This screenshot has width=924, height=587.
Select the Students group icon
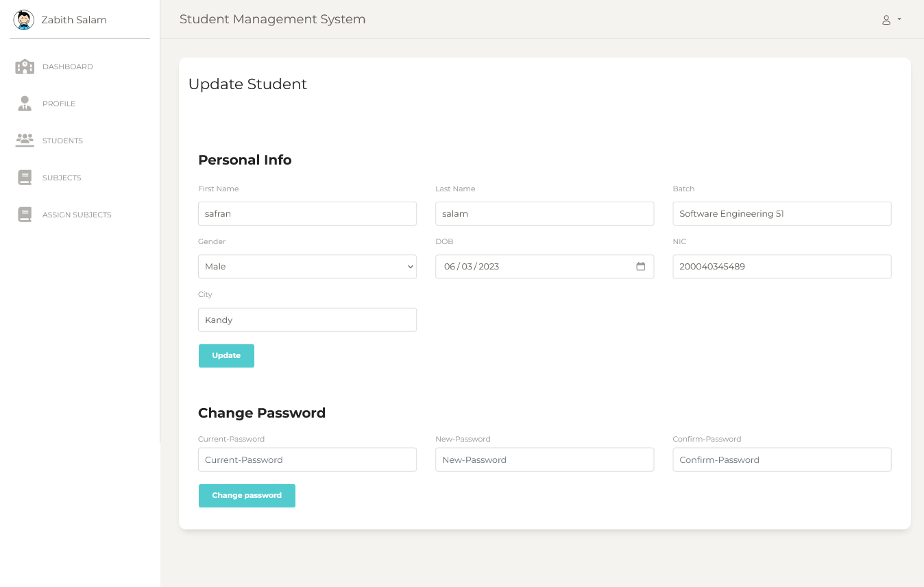coord(25,141)
